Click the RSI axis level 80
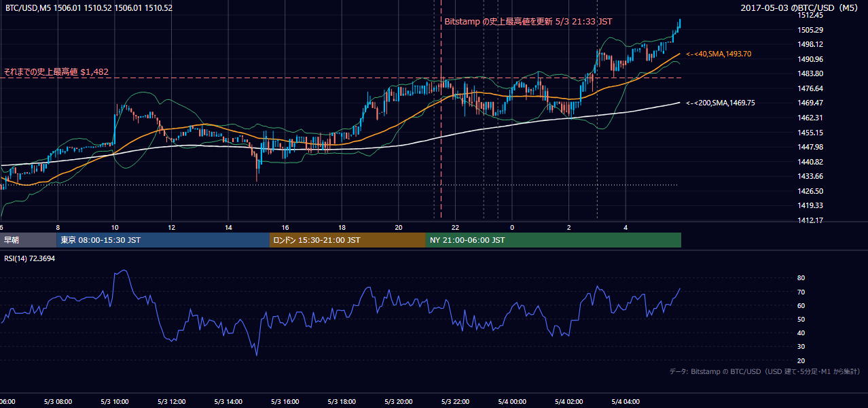Viewport: 868px width, 408px height. point(801,278)
